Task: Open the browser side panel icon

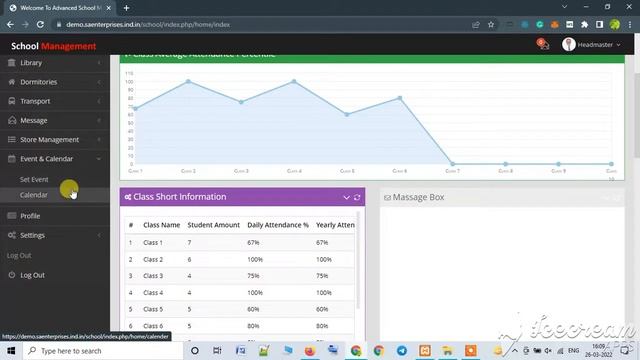Action: click(599, 25)
